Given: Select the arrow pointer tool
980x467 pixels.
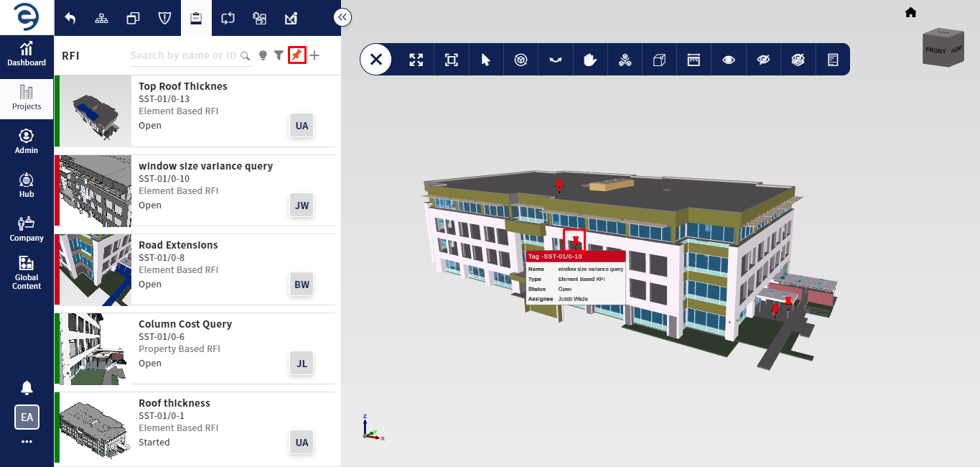Looking at the screenshot, I should point(486,60).
